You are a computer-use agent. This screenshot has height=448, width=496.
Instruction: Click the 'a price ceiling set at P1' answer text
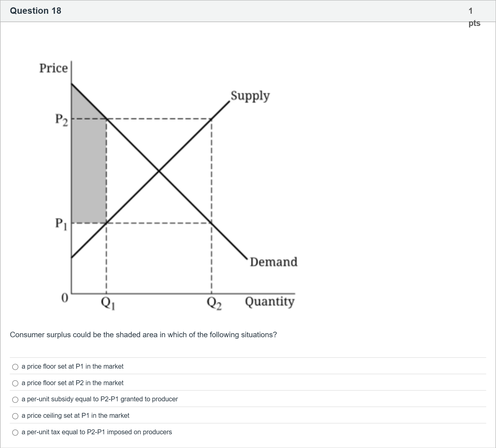pyautogui.click(x=75, y=415)
